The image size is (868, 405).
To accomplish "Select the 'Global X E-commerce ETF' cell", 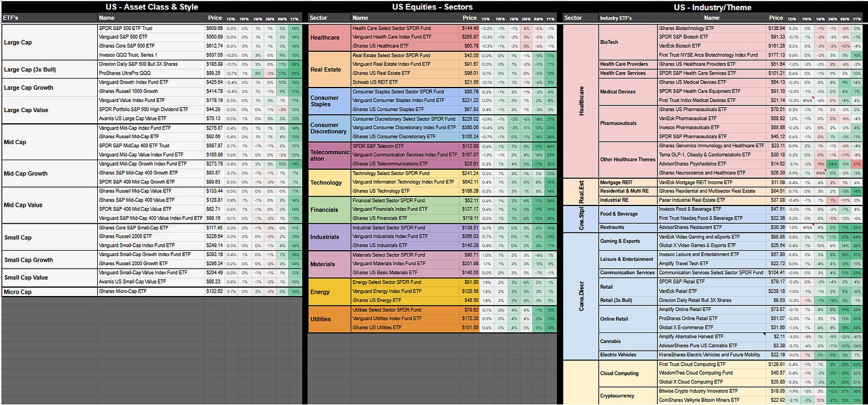I will click(x=711, y=328).
